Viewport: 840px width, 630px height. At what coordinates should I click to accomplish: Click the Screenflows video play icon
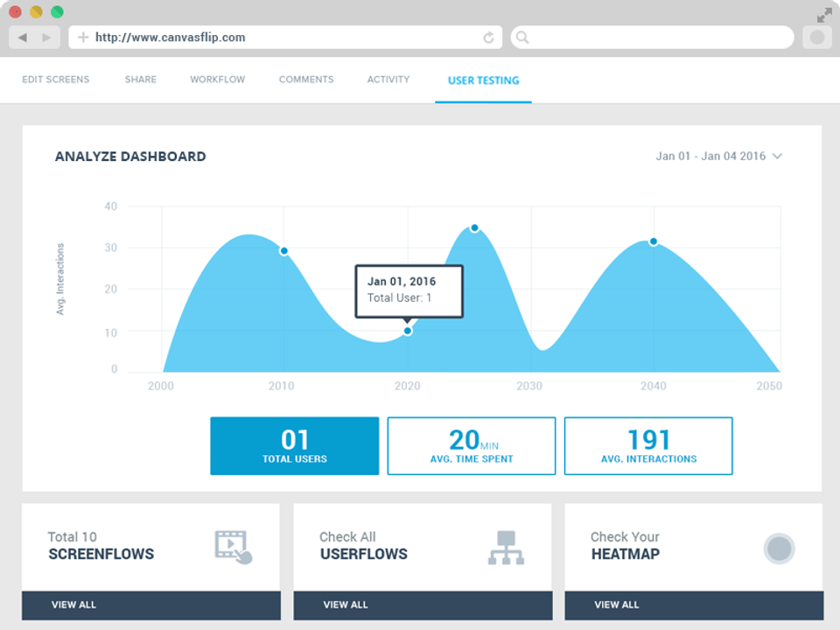[233, 546]
